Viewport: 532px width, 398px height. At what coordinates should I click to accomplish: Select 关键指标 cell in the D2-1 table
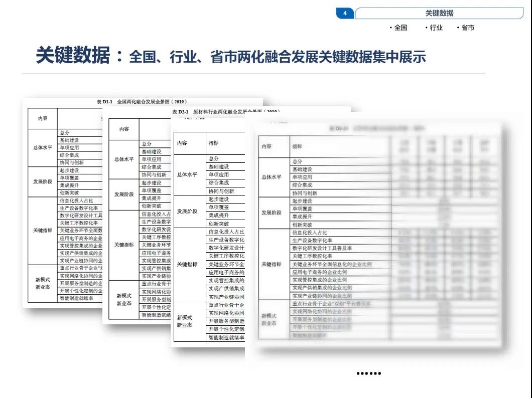[x=124, y=245]
